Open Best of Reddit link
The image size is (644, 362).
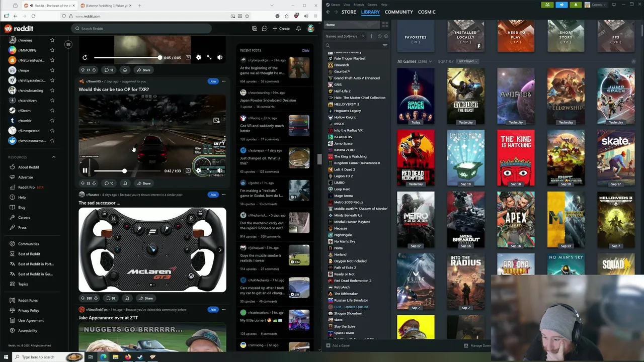[x=29, y=254]
